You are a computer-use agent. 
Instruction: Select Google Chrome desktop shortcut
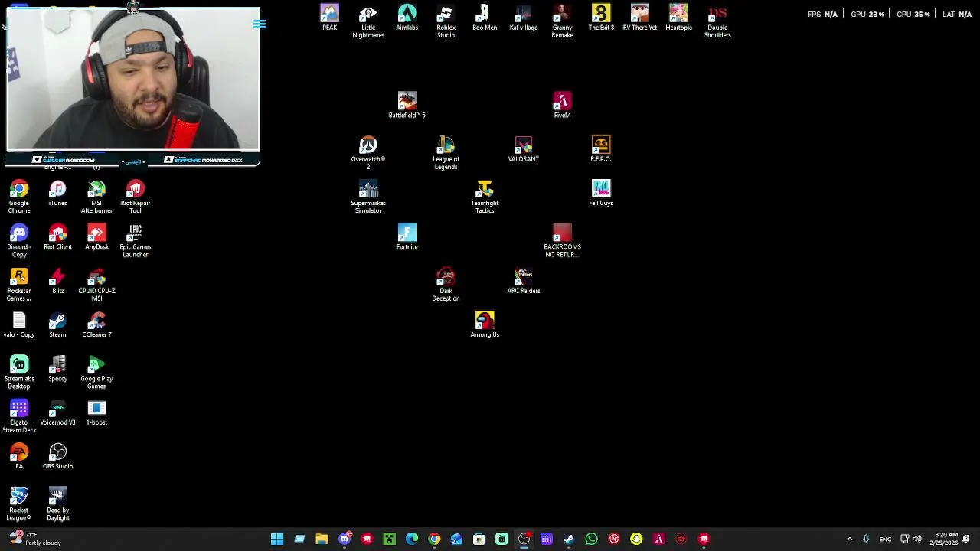click(19, 197)
